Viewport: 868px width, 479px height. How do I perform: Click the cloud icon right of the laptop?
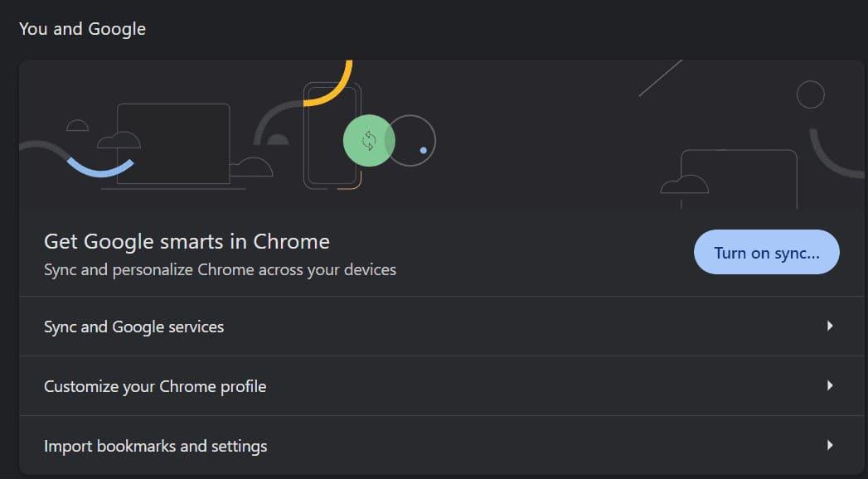coord(253,167)
